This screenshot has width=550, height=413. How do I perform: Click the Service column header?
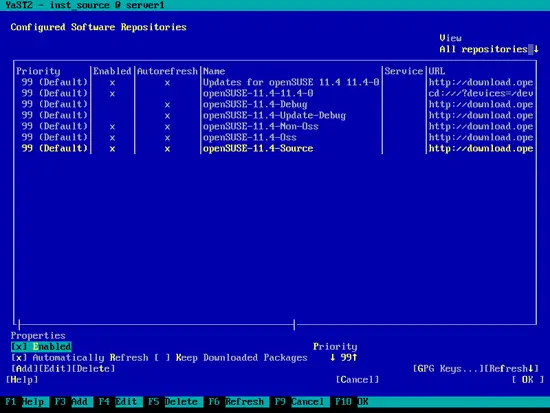pyautogui.click(x=404, y=71)
